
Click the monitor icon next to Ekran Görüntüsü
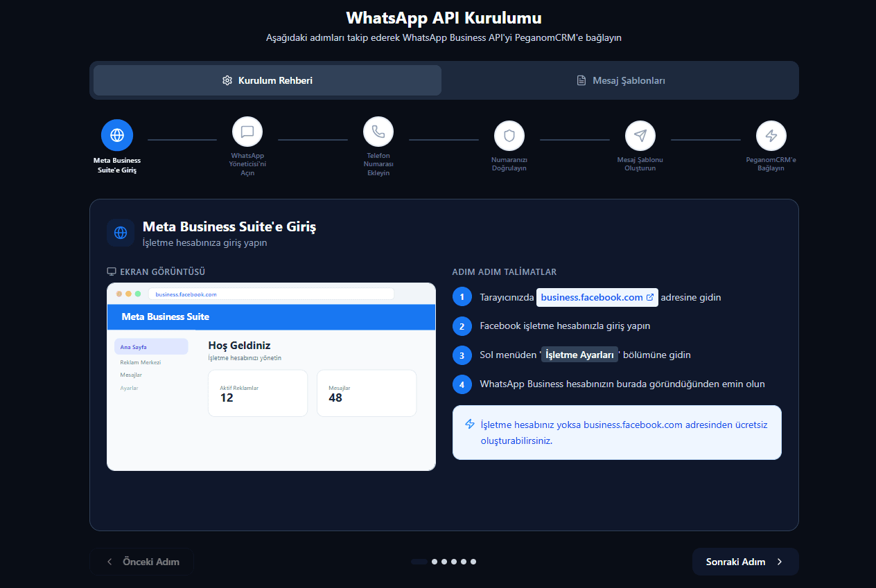pyautogui.click(x=112, y=272)
